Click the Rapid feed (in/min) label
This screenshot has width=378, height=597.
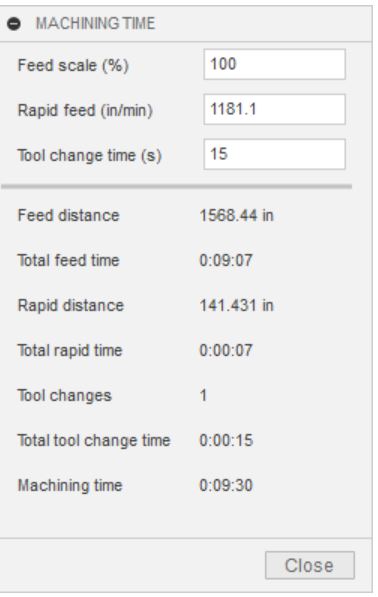click(x=85, y=110)
